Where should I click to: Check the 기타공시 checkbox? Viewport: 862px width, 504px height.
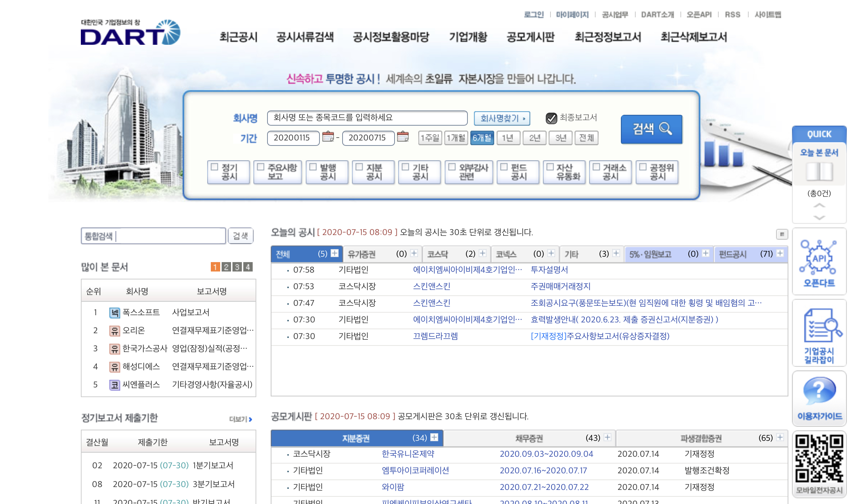[405, 167]
